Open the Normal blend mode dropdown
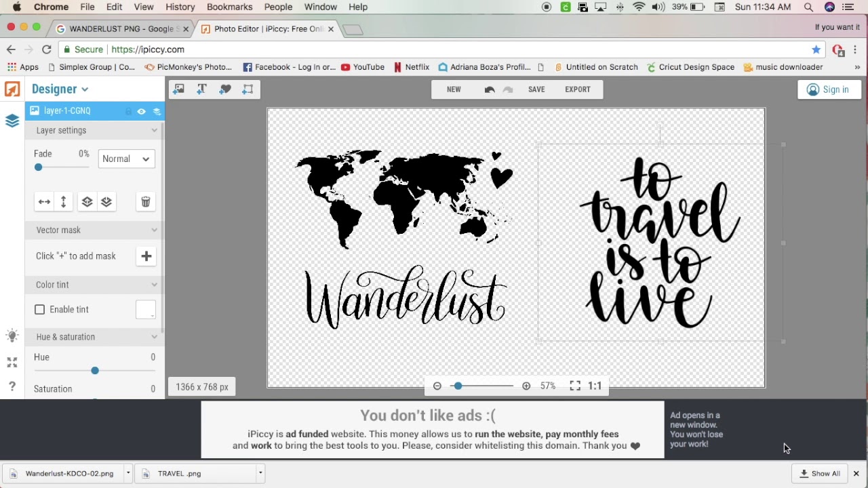 point(127,159)
